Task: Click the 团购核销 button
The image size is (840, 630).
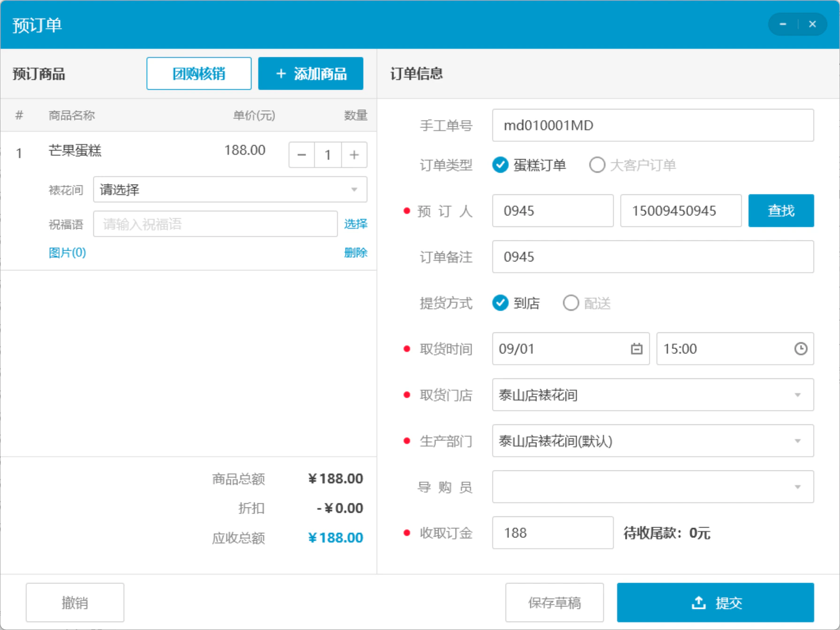Action: pyautogui.click(x=199, y=74)
